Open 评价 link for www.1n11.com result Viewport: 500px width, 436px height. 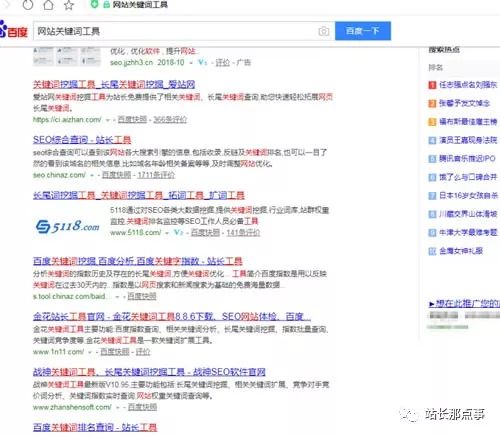(143, 351)
